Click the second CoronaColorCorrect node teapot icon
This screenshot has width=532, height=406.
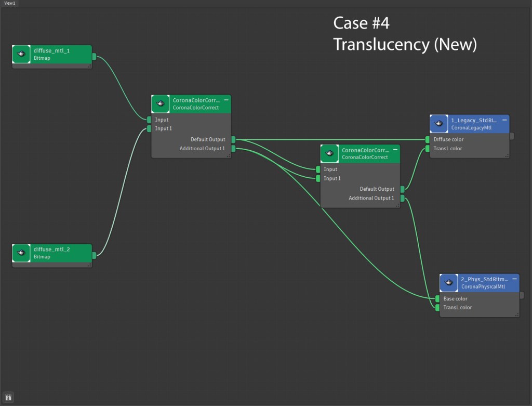(330, 153)
